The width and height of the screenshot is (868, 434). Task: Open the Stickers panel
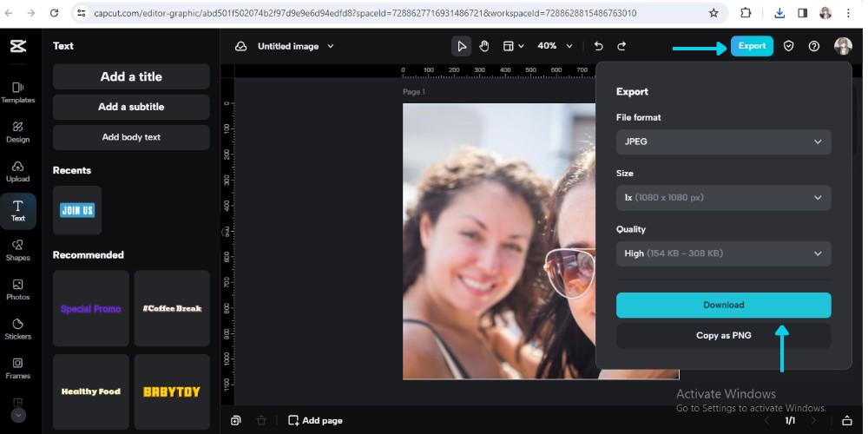pyautogui.click(x=17, y=329)
